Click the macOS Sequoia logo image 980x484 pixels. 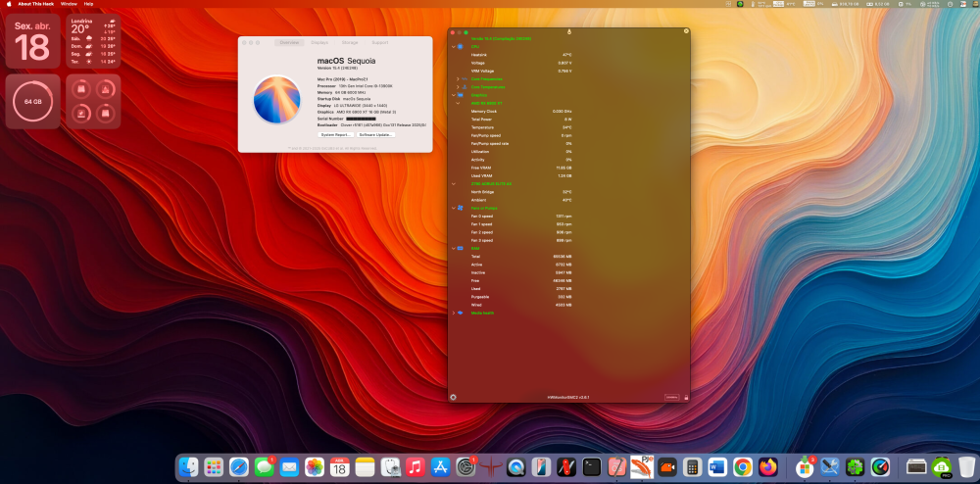[277, 99]
